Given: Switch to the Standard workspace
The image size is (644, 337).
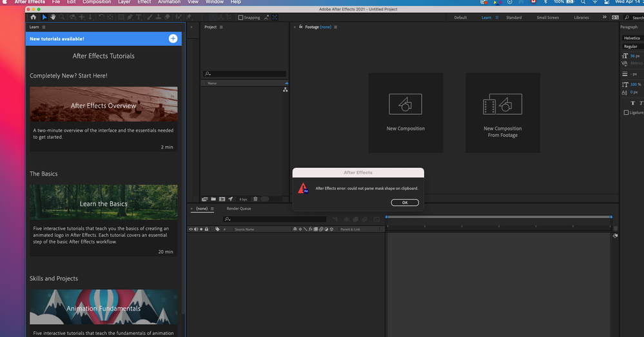Looking at the screenshot, I should (x=514, y=17).
